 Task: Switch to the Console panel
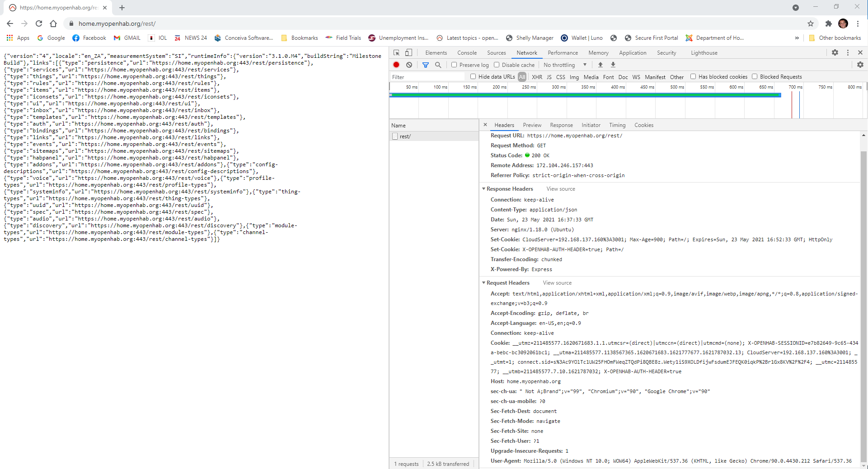[x=467, y=52]
